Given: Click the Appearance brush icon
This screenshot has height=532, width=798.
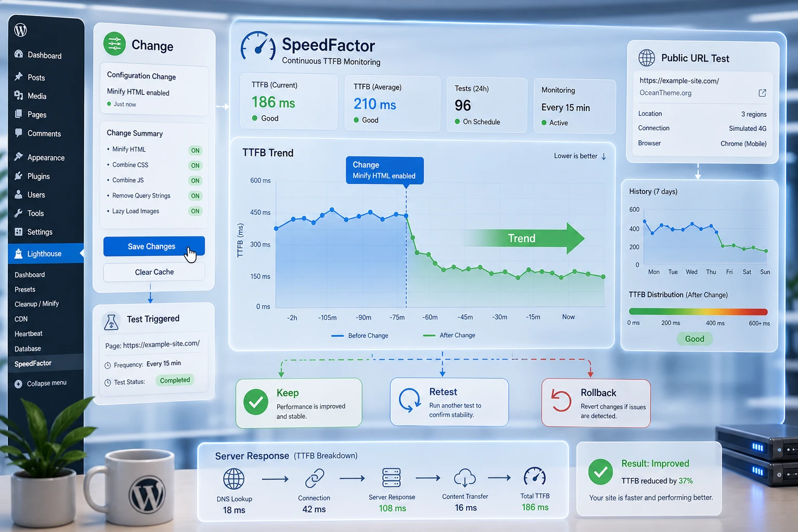Looking at the screenshot, I should (19, 157).
